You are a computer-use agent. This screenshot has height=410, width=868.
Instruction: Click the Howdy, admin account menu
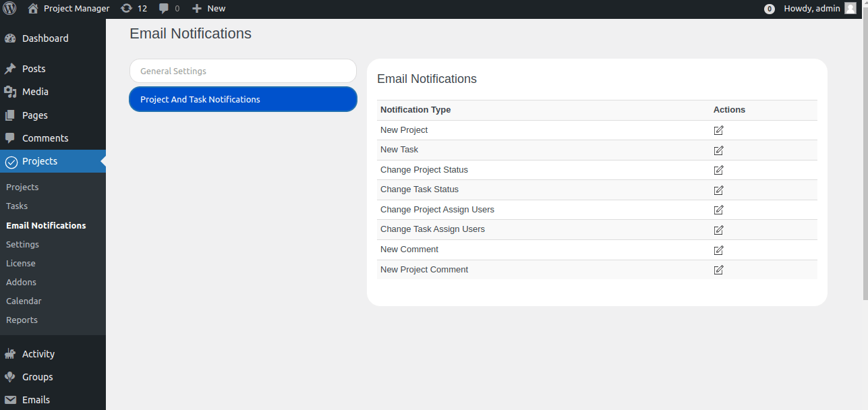pos(820,9)
